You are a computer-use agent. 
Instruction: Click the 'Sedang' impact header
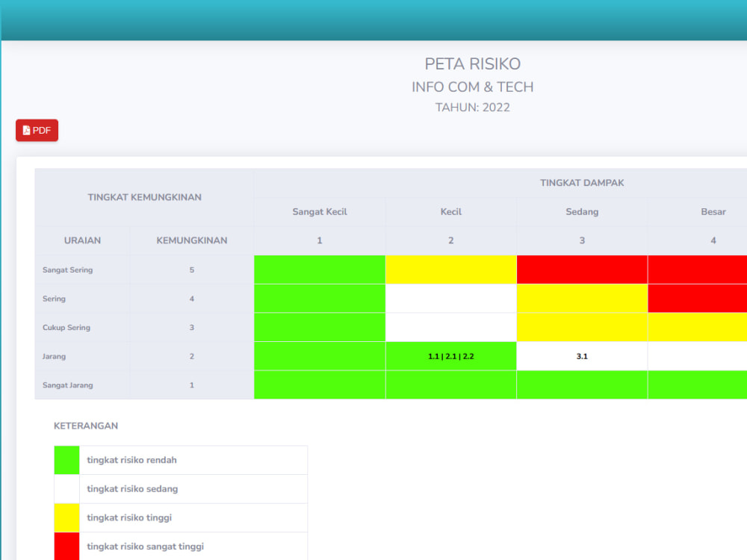(x=582, y=212)
